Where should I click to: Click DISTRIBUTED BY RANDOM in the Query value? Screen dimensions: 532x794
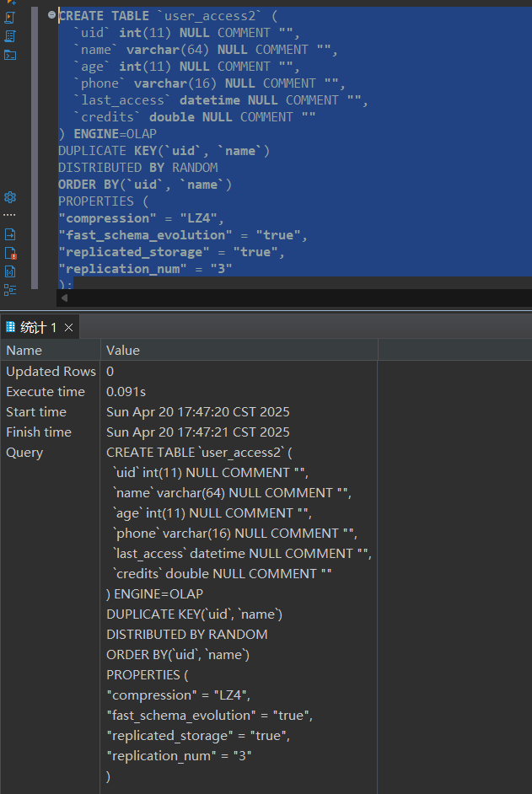(x=186, y=635)
